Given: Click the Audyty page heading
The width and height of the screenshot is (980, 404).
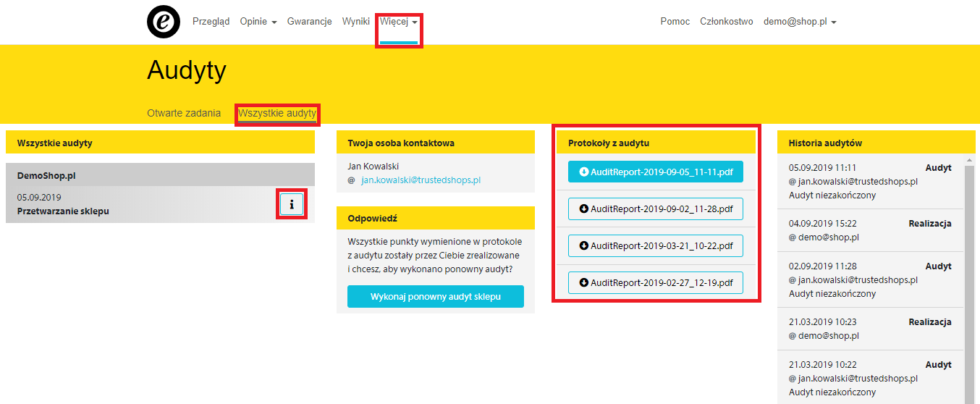Looking at the screenshot, I should (187, 71).
